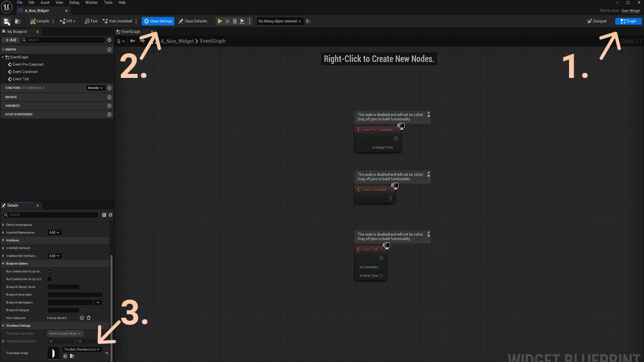Screen dimensions: 644x362
Task: Open the Asset menu
Action: 45,3
